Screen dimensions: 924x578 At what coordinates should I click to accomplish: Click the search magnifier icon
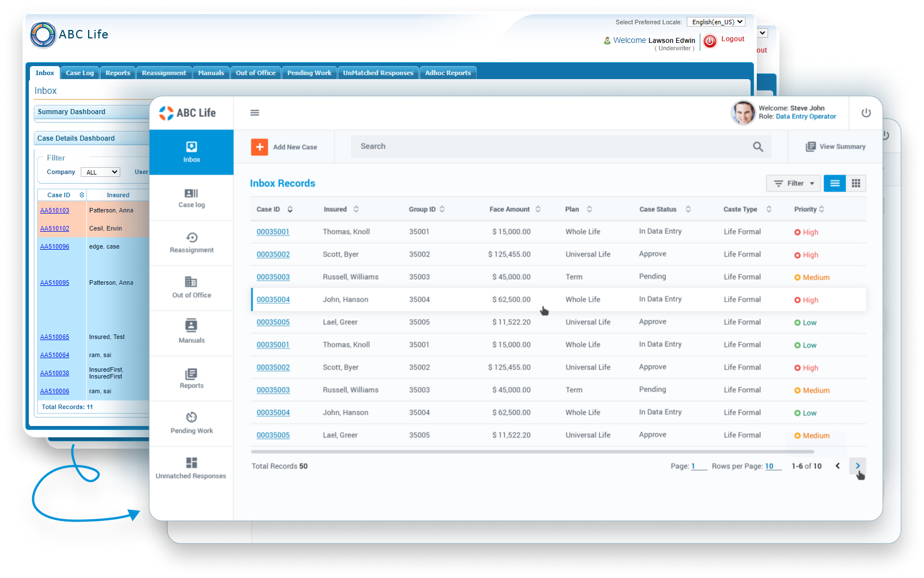tap(758, 147)
